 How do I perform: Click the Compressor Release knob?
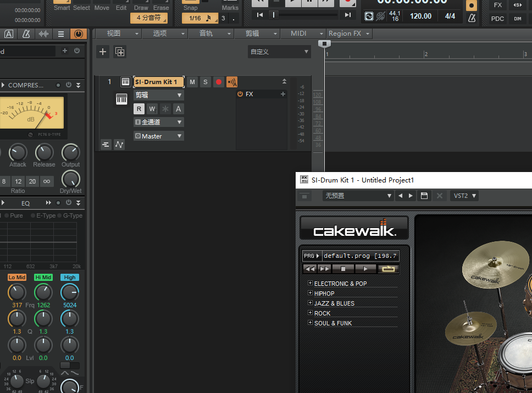[44, 153]
